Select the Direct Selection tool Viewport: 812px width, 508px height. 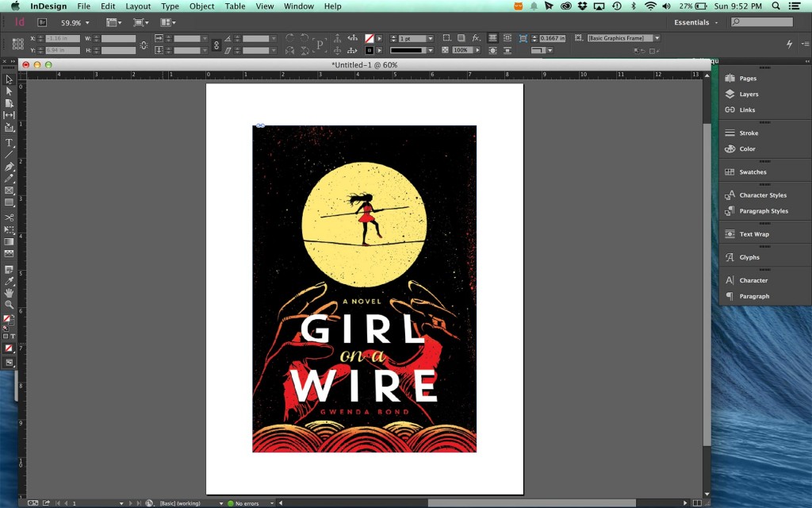coord(9,91)
